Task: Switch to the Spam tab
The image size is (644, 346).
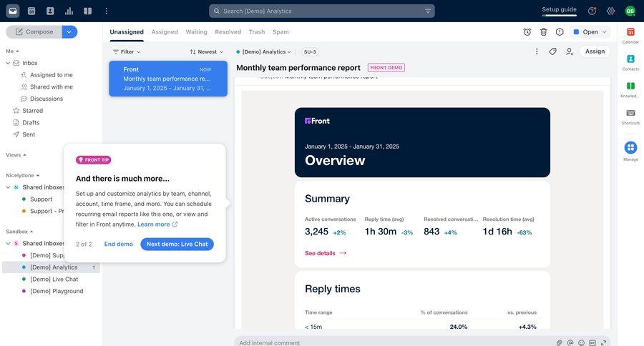Action: pyautogui.click(x=280, y=32)
